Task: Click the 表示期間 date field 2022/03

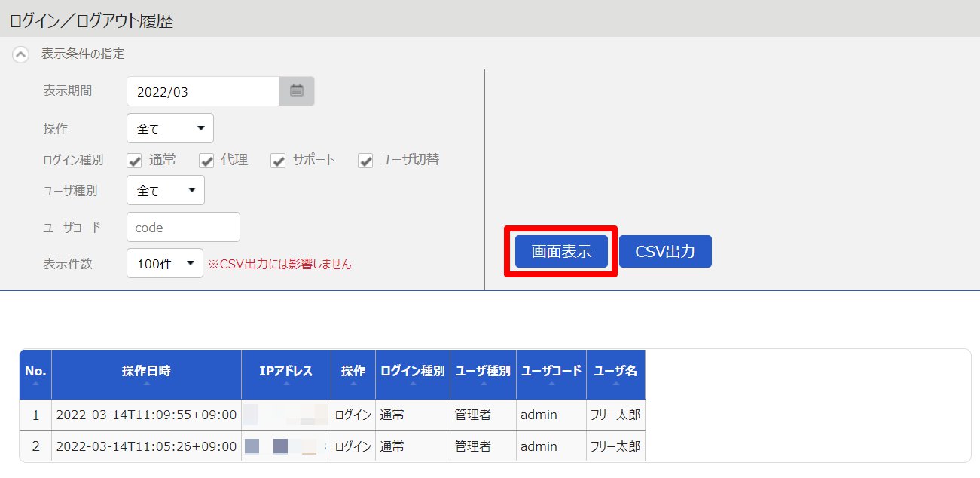Action: tap(203, 91)
